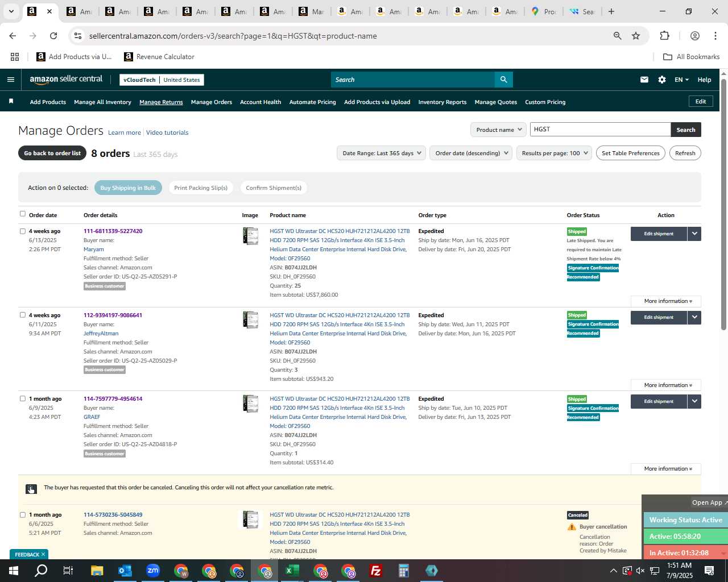The width and height of the screenshot is (728, 582).
Task: Open Video tutorials link
Action: (x=167, y=132)
